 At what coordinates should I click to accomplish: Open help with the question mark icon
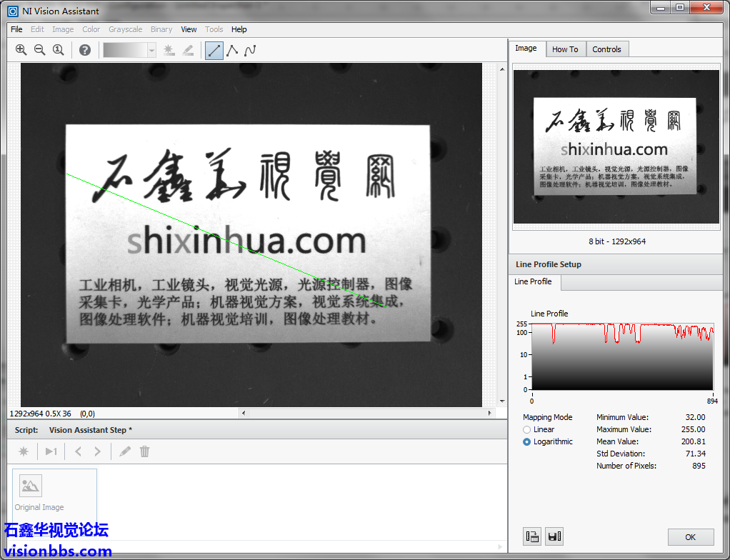[x=85, y=50]
